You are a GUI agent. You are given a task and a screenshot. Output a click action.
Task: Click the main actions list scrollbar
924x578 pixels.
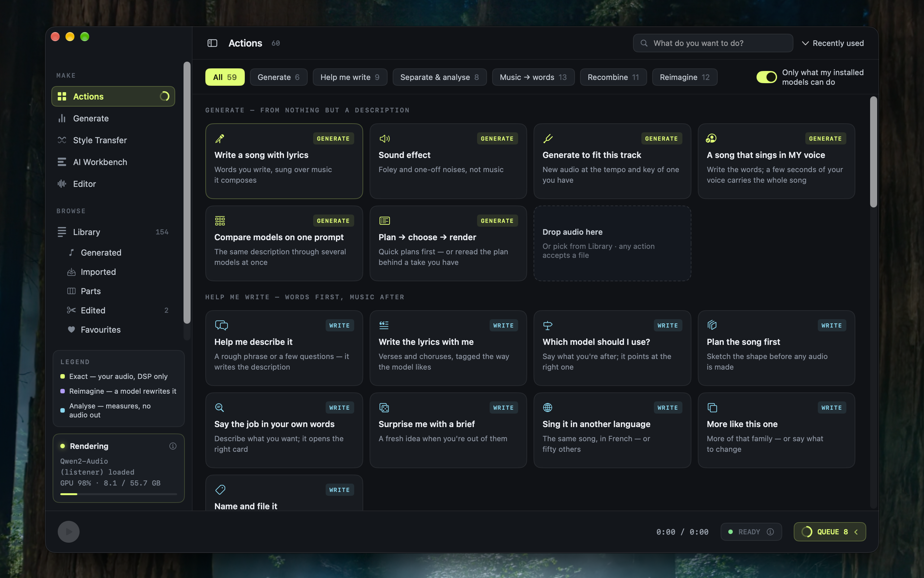(873, 152)
